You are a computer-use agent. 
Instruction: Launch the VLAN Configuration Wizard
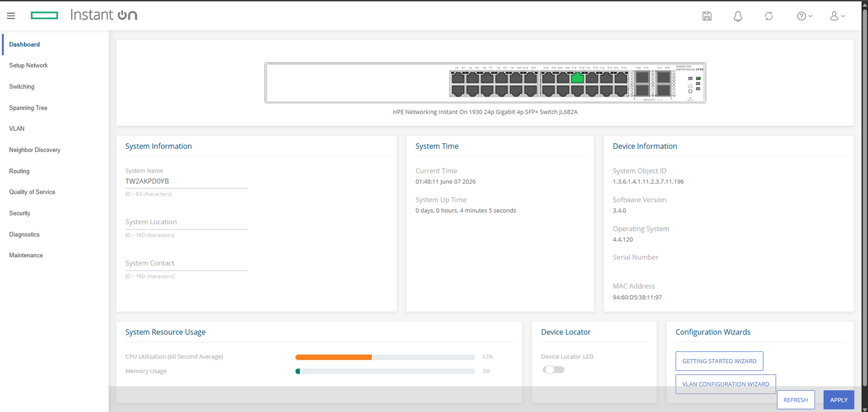(x=726, y=384)
